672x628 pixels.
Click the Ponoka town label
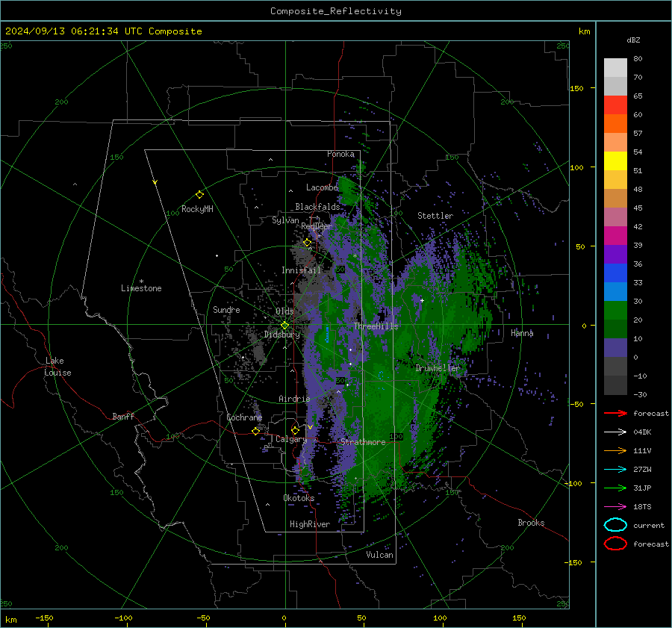pyautogui.click(x=340, y=154)
